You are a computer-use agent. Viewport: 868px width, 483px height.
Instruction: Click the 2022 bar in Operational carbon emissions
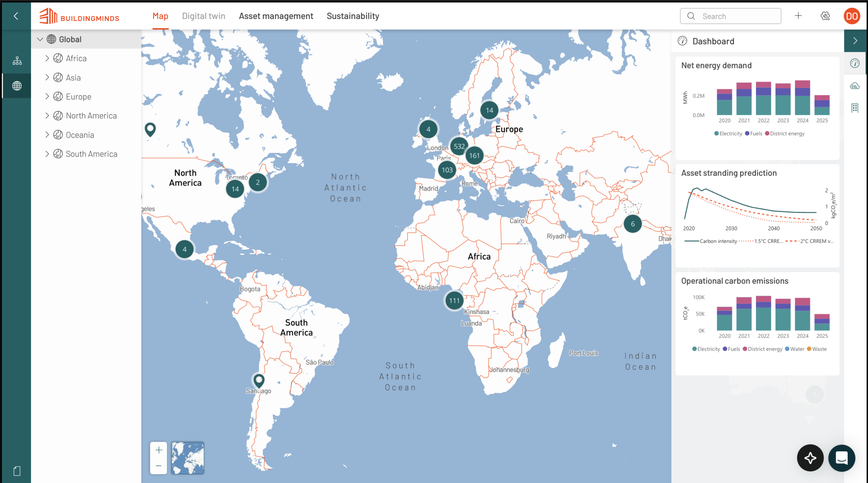pyautogui.click(x=763, y=313)
